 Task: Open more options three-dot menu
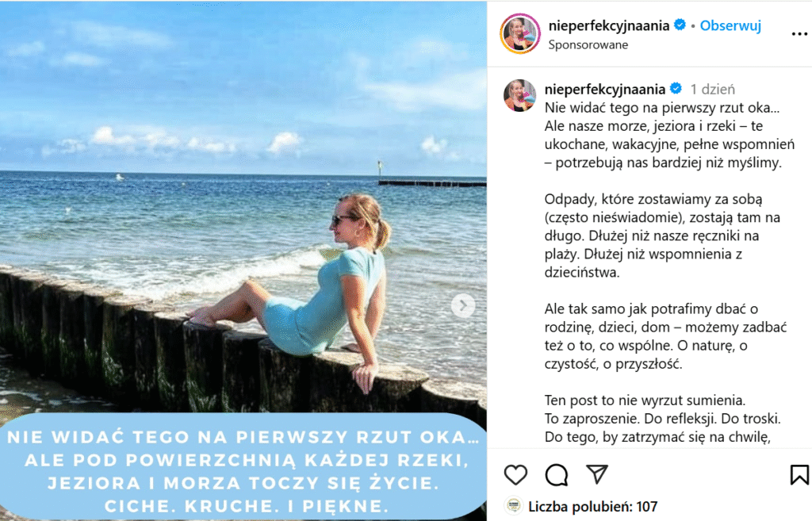tap(799, 34)
